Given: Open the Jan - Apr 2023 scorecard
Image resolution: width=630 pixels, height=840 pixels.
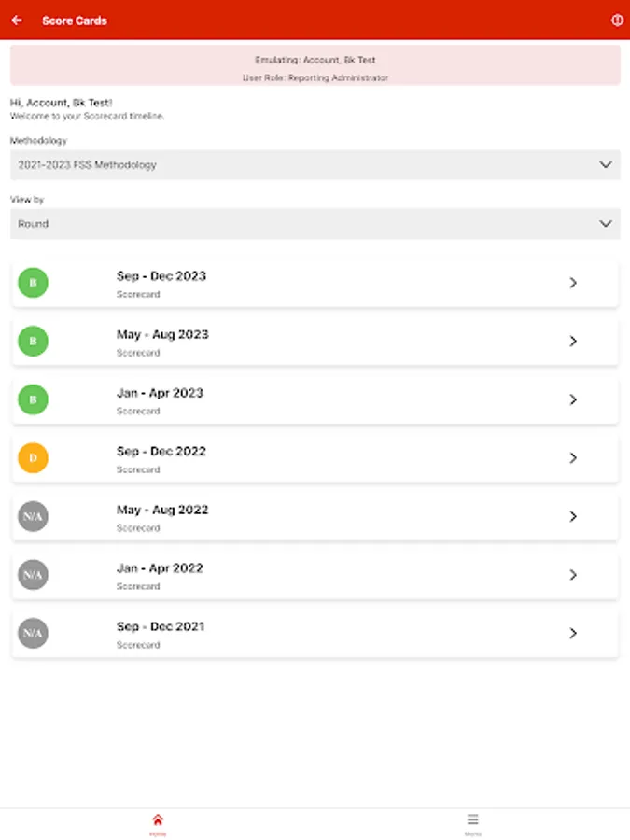Looking at the screenshot, I should [x=315, y=399].
